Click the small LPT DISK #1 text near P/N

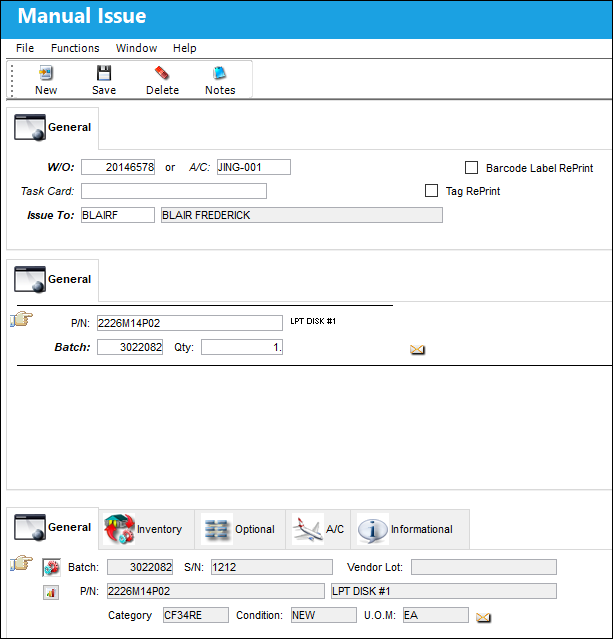pos(313,322)
